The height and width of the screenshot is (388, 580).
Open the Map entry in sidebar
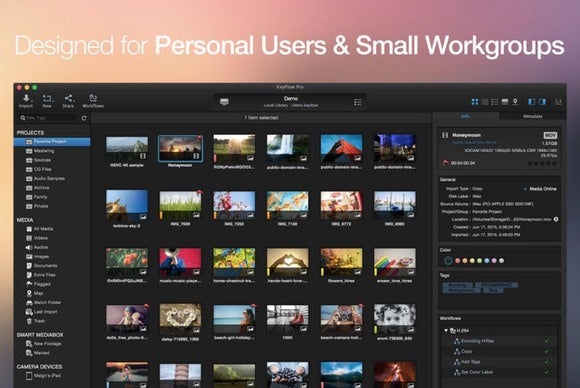click(38, 293)
